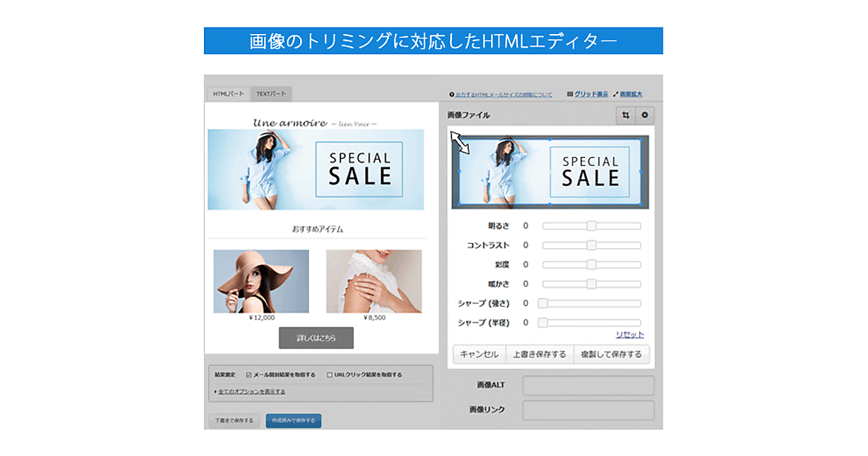Screen dimensions: 868x456
Task: Click the 暖かさ slider handle
Action: point(592,284)
